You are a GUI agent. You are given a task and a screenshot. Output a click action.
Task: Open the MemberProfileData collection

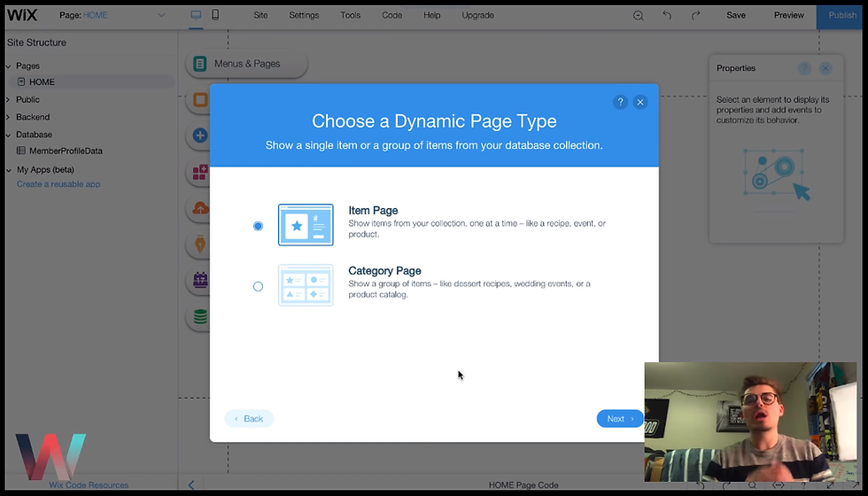[60, 151]
